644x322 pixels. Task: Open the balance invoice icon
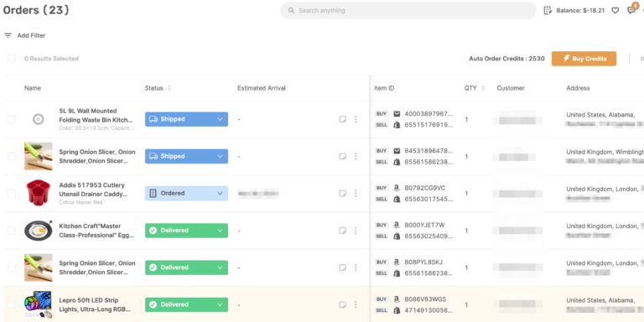tap(548, 11)
